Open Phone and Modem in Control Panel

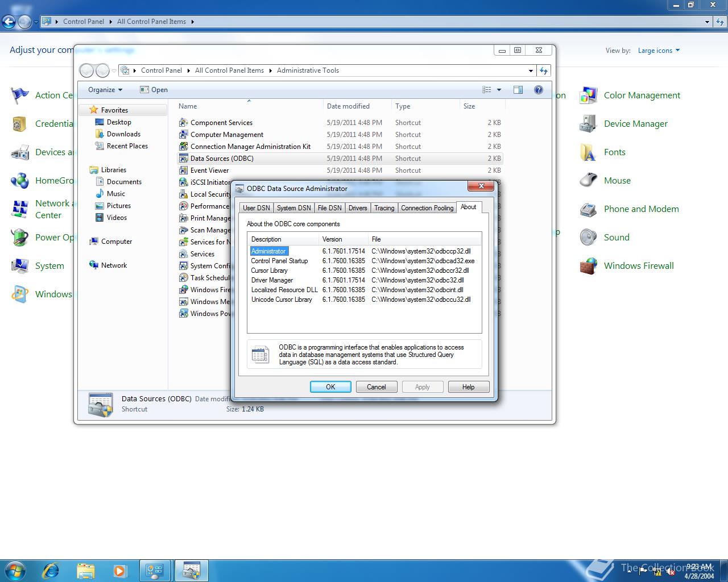tap(642, 209)
